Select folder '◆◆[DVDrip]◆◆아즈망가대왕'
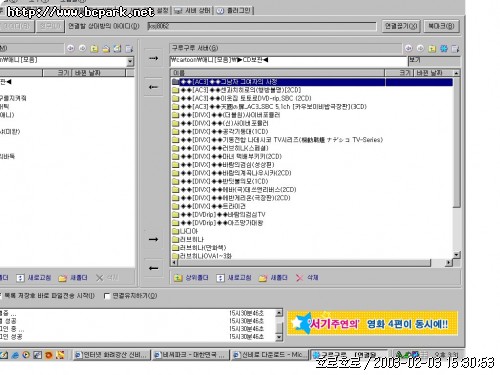500x375 pixels. (218, 223)
